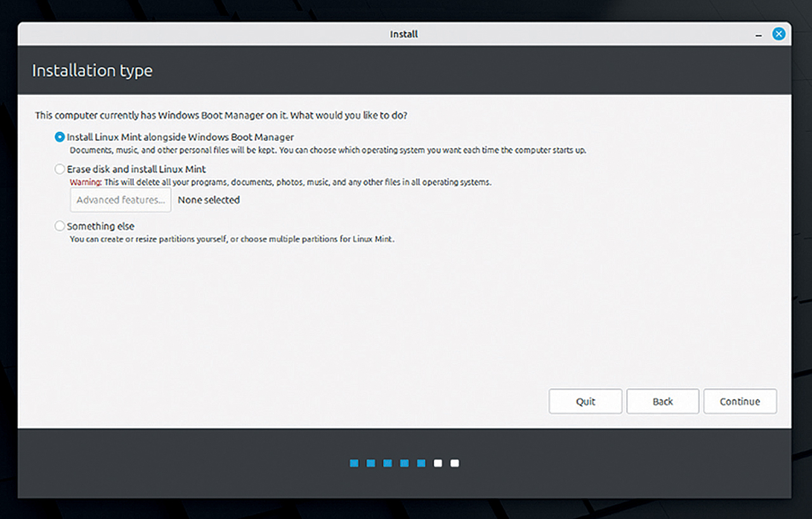Click the last white progress step square

(454, 463)
